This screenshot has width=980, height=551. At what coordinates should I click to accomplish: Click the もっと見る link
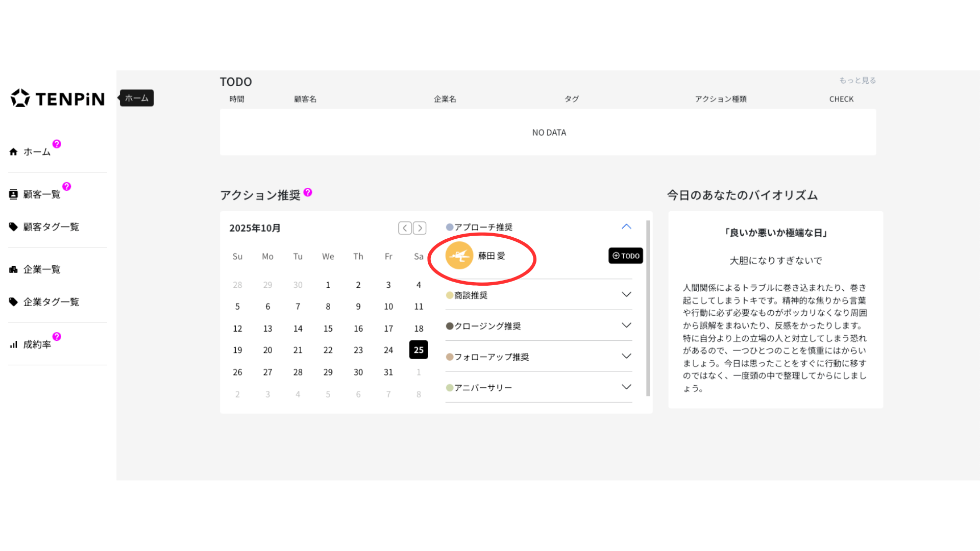coord(857,80)
